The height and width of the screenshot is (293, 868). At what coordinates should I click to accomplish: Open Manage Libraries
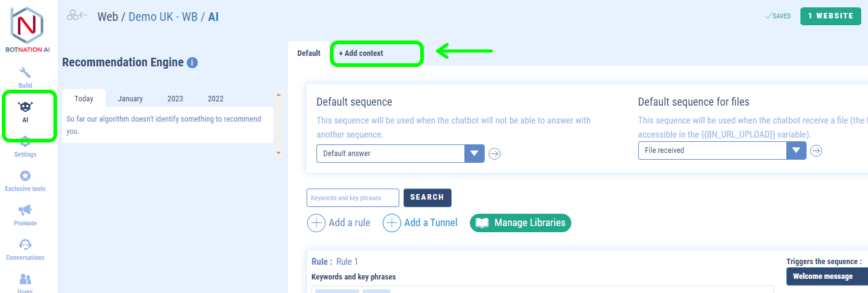point(520,223)
